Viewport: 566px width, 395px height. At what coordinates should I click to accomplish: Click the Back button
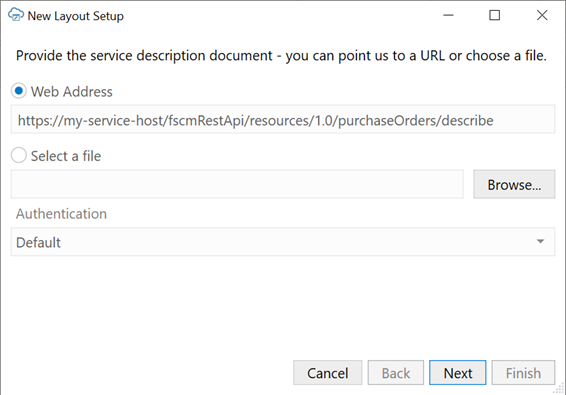pos(396,373)
